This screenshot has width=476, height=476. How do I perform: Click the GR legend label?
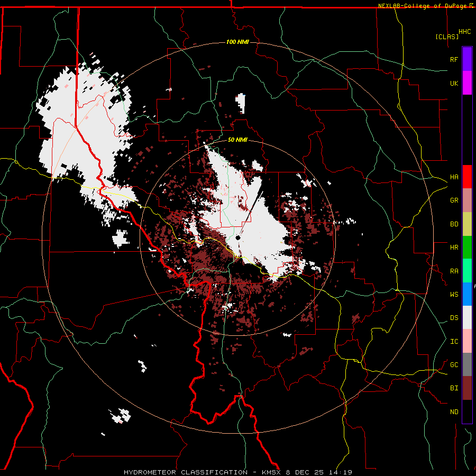click(x=454, y=200)
